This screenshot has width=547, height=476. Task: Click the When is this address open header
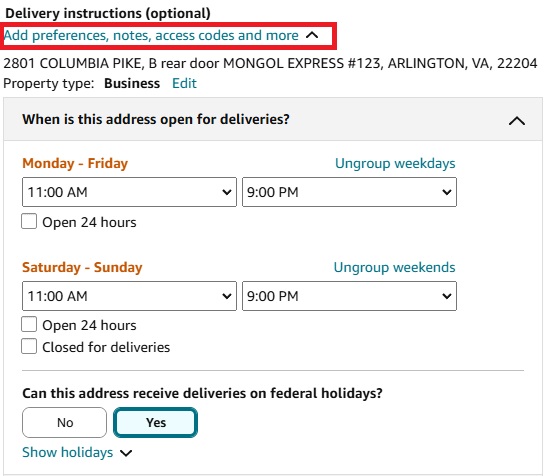[156, 119]
